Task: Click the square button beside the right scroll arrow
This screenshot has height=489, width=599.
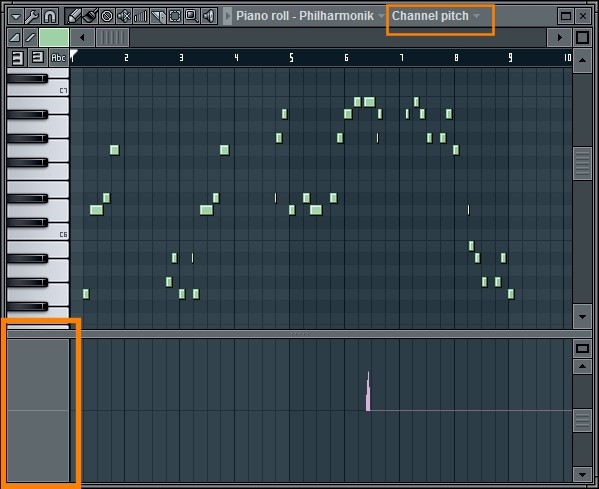Action: [582, 37]
